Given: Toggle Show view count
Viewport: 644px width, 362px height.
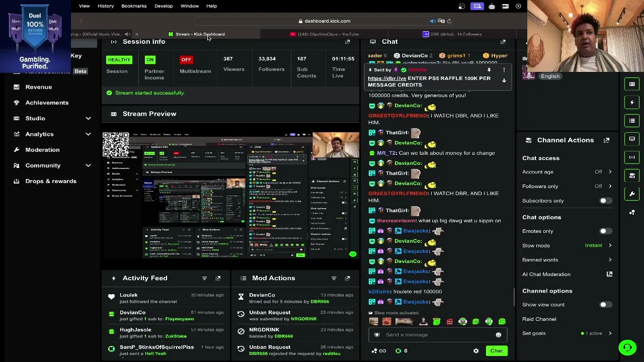Looking at the screenshot, I should pos(605,305).
